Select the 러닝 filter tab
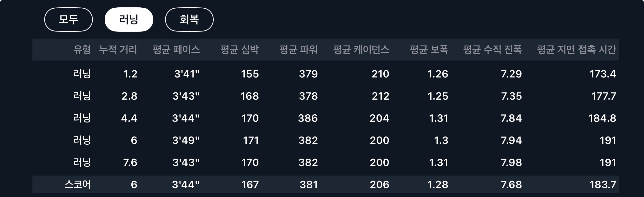 129,19
